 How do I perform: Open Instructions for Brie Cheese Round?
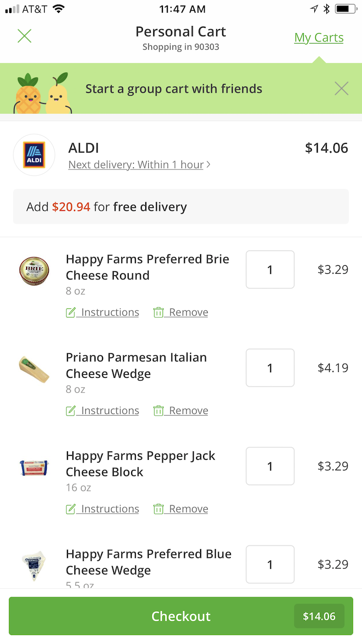coord(103,312)
